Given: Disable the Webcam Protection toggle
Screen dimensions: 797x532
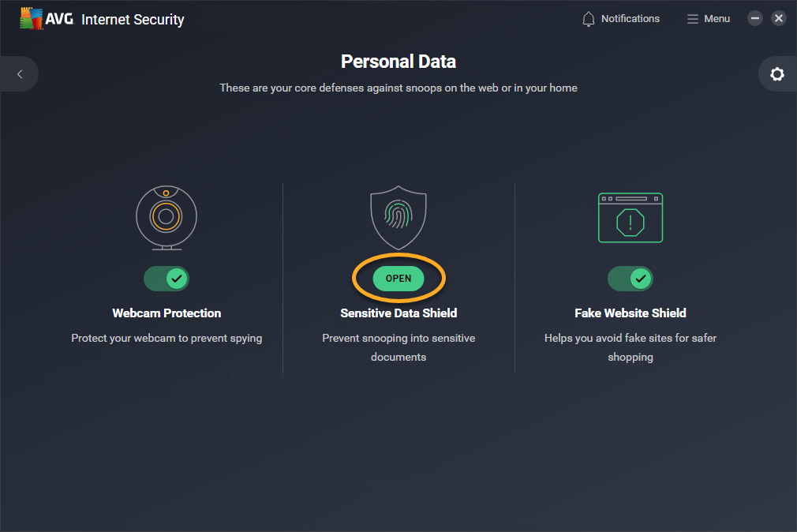Looking at the screenshot, I should coord(167,279).
